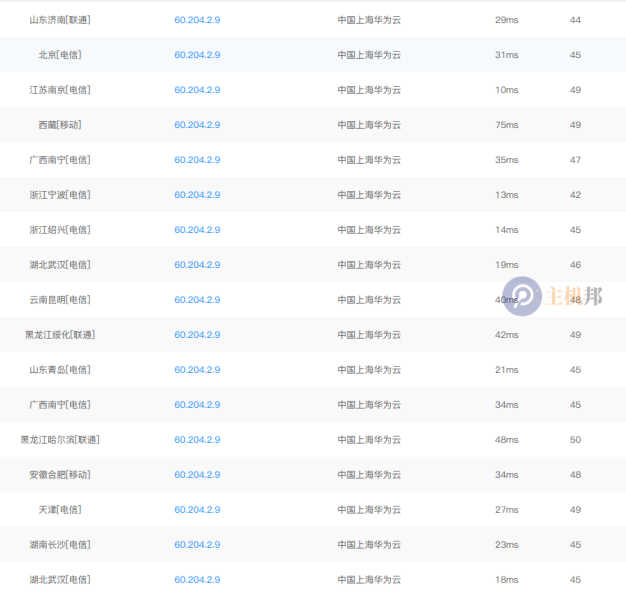
Task: Click TTL value 44 in 山东济南 row
Action: click(575, 20)
